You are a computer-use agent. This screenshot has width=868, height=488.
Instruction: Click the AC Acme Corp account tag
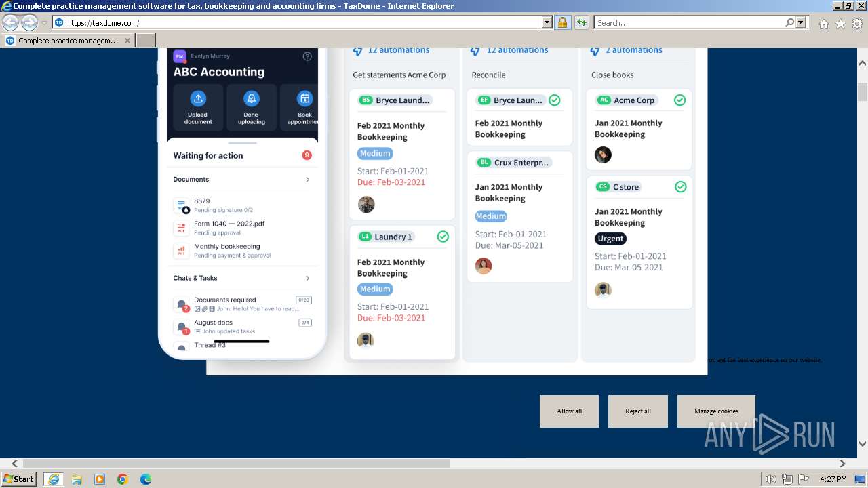point(627,100)
